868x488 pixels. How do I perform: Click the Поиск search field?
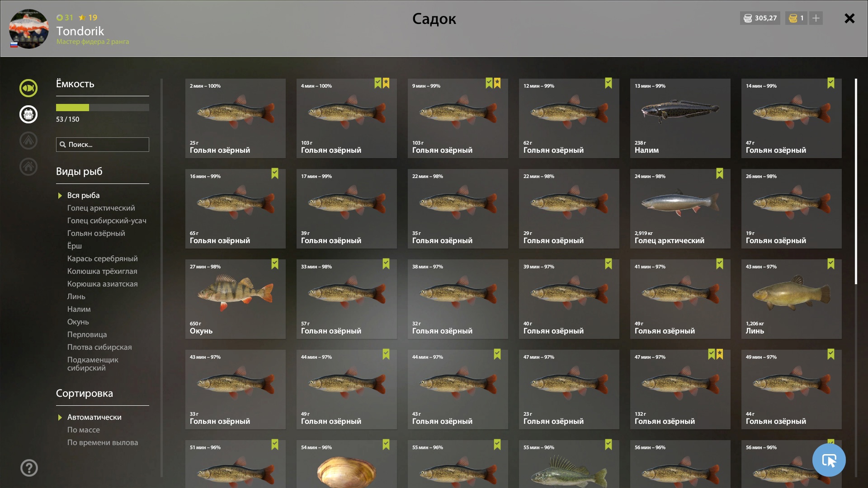pos(103,145)
